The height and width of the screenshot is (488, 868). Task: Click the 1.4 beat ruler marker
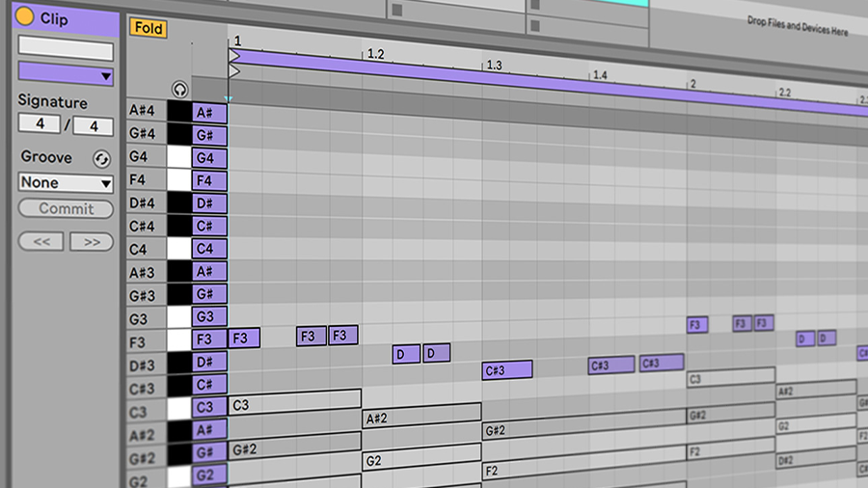tap(600, 74)
